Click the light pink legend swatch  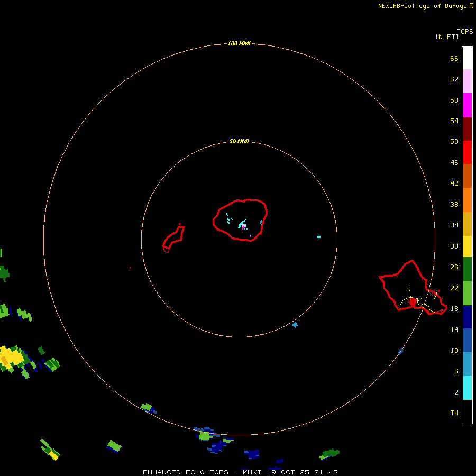[x=467, y=81]
